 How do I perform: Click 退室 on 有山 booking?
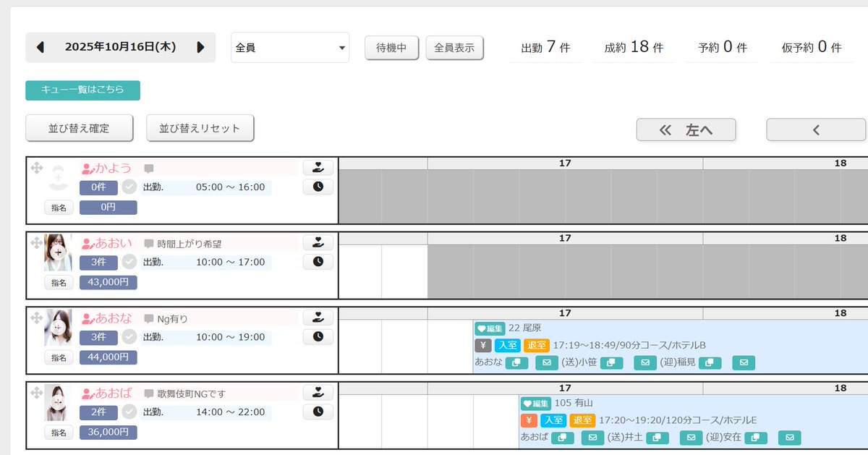(582, 421)
